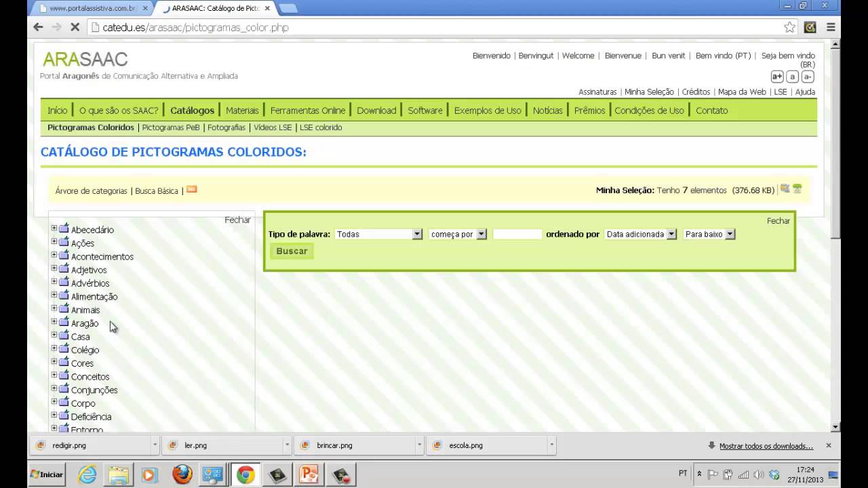Screen dimensions: 868x488
Task: Click the green icon at right end of Minha Seleção bar
Action: pyautogui.click(x=797, y=189)
